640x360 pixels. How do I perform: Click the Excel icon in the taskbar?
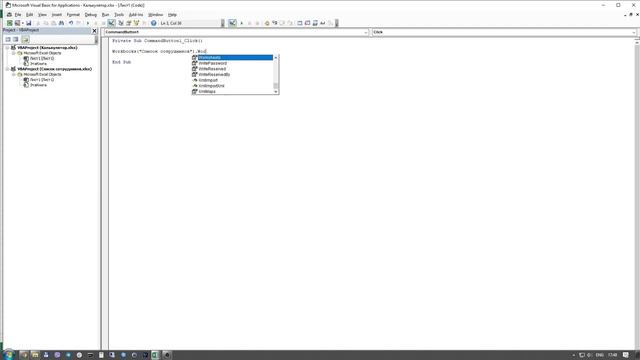coord(156,355)
